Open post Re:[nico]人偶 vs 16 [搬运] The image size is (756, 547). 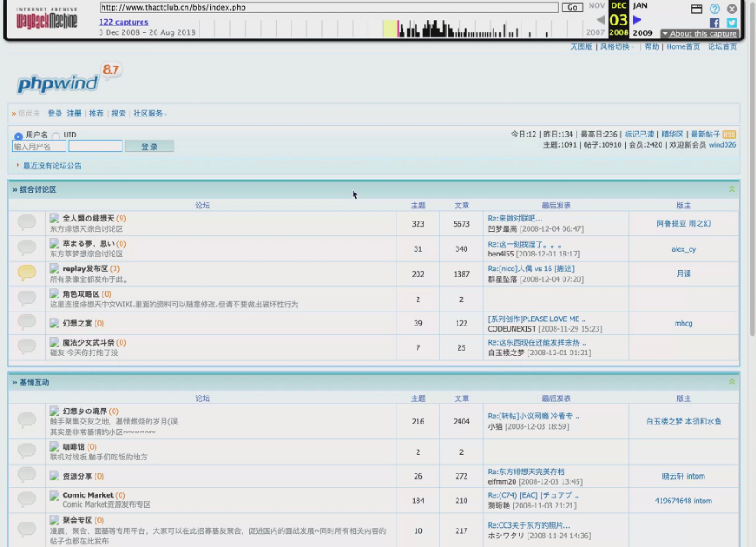(531, 269)
